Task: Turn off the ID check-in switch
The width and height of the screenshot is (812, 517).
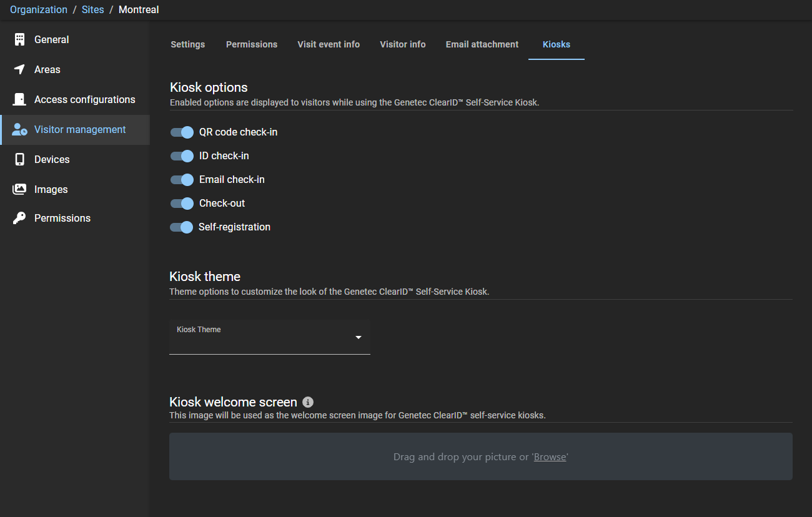Action: tap(182, 156)
